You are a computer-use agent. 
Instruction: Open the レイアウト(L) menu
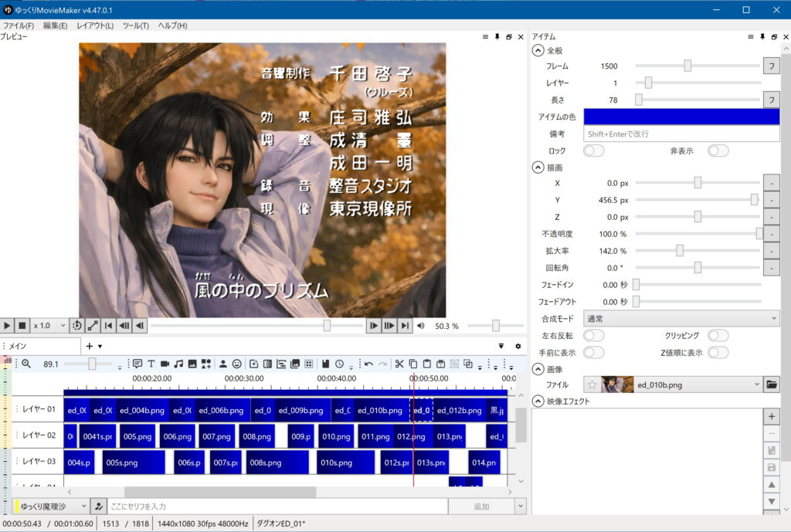(95, 25)
